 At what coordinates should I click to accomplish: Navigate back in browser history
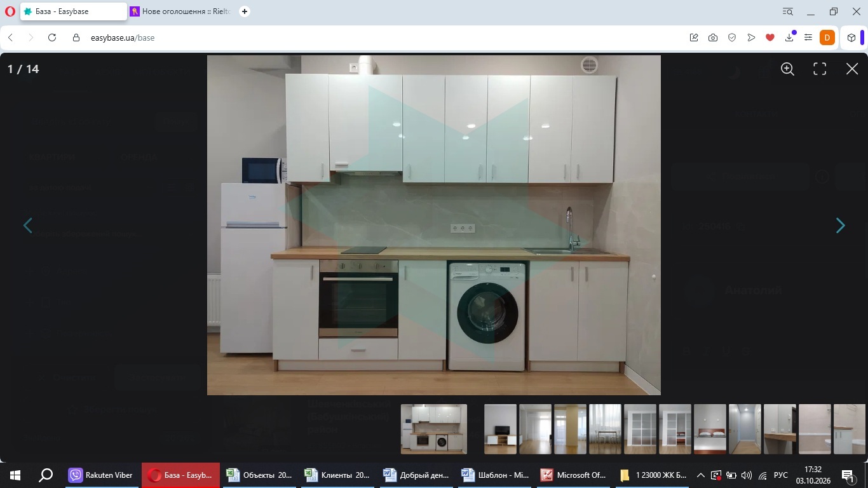pos(10,37)
